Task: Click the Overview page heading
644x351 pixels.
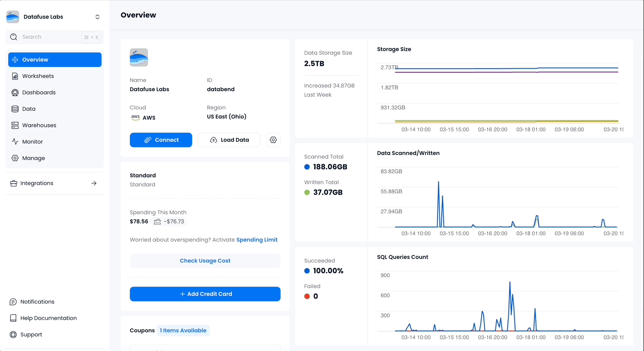Action: [x=138, y=15]
